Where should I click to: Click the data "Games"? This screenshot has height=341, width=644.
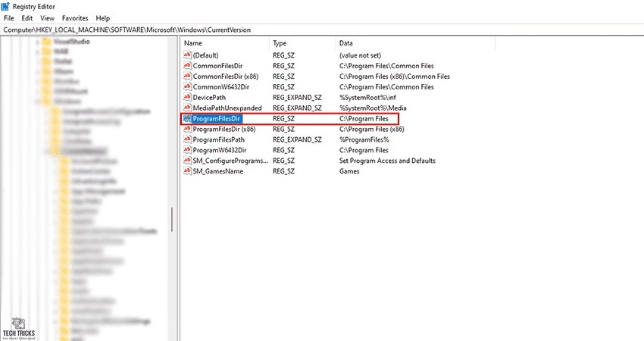point(349,171)
